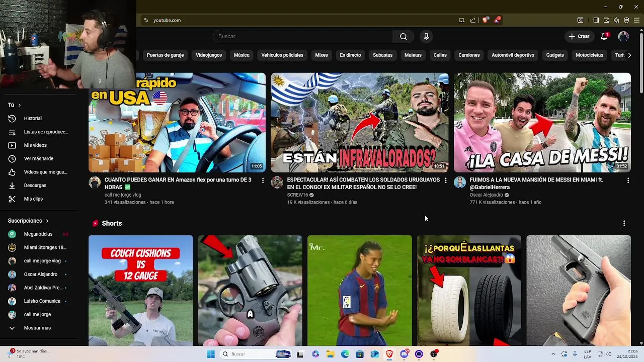The width and height of the screenshot is (644, 362).
Task: Select the Puertas de garaje chip
Action: [165, 55]
